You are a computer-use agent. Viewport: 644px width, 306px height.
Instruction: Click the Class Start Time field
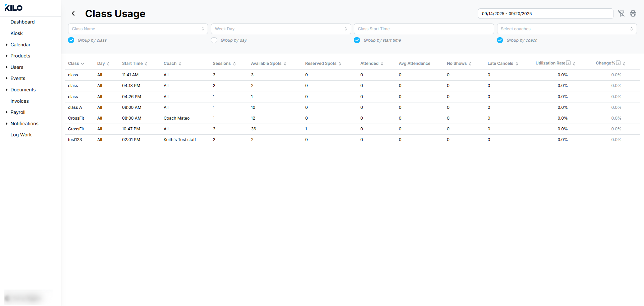[424, 29]
